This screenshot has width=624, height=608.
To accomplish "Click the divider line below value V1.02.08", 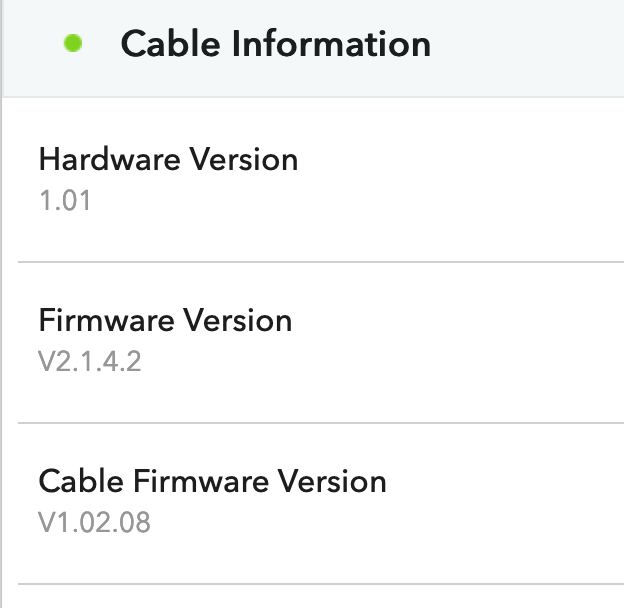I will point(320,584).
